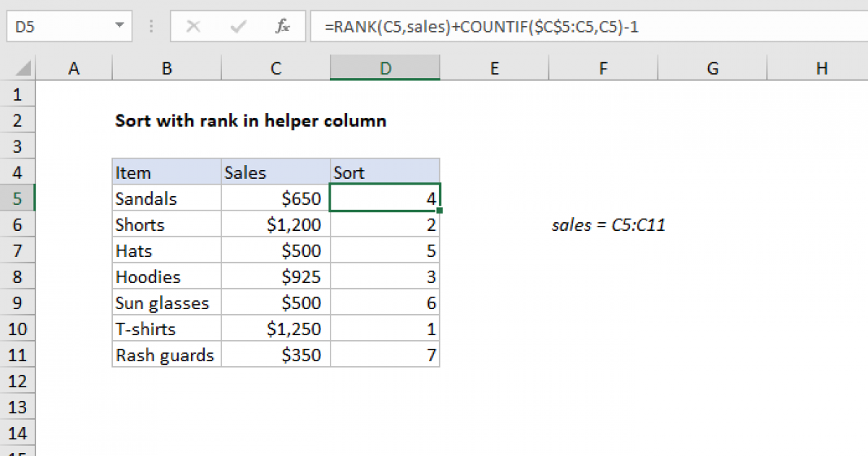The width and height of the screenshot is (868, 456).
Task: Select column D header
Action: (385, 69)
